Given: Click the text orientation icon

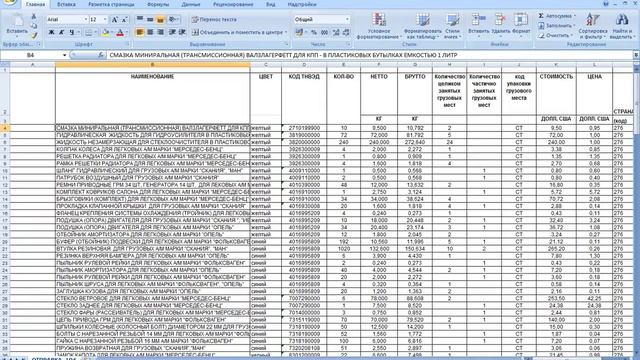Looking at the screenshot, I should click(173, 20).
